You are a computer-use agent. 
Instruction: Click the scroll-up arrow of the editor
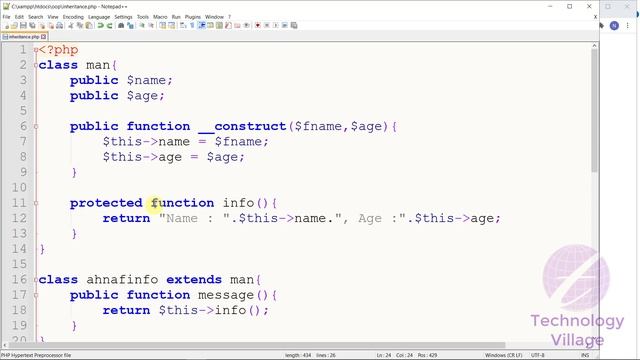pos(595,46)
